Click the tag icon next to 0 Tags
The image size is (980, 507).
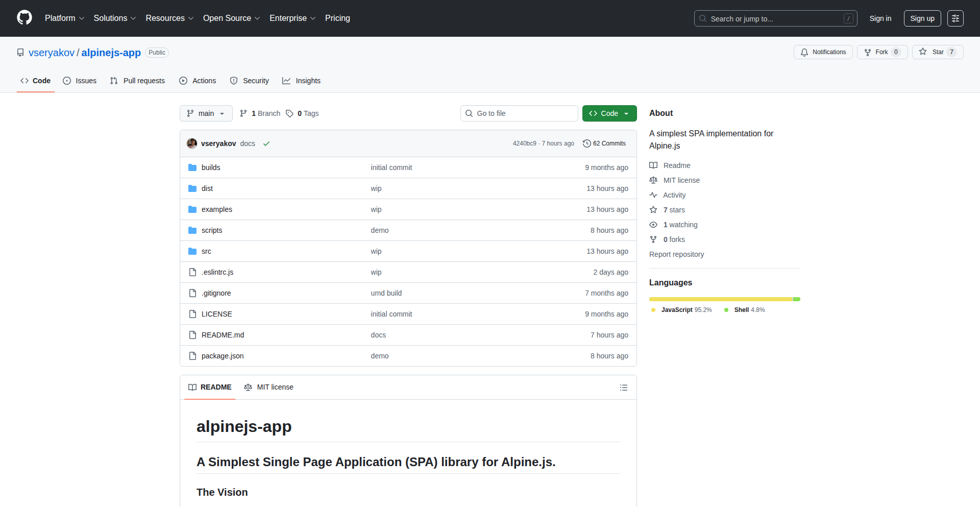tap(289, 113)
